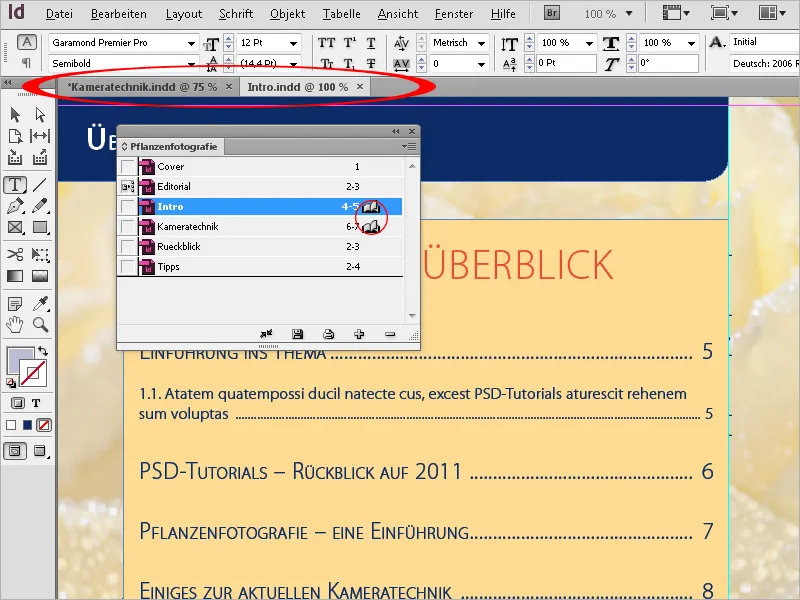Switch to paragraph formatting controls
800x600 pixels.
coord(27,63)
